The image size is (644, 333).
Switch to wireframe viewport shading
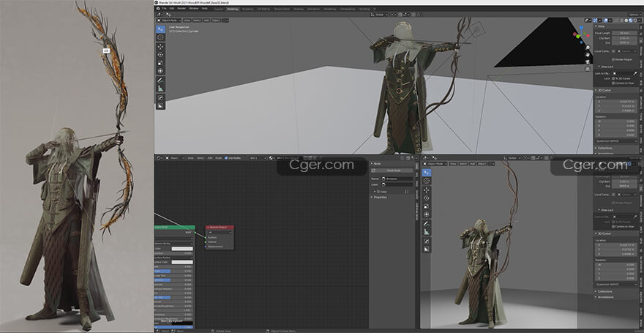[x=622, y=20]
